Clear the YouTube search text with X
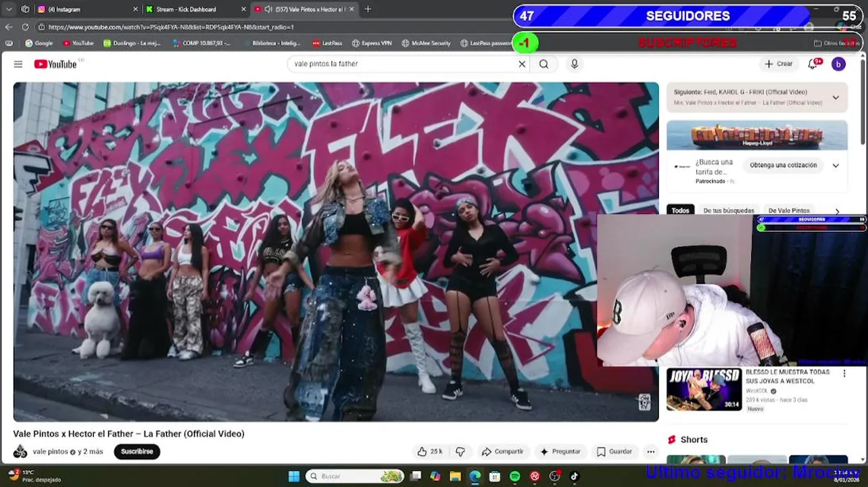868x487 pixels. pyautogui.click(x=522, y=64)
